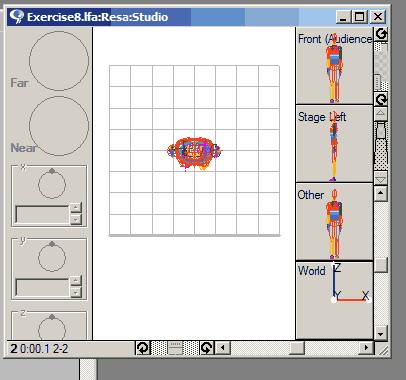This screenshot has height=380, width=406.
Task: Click the grey up triangle zoom button
Action: point(381,114)
